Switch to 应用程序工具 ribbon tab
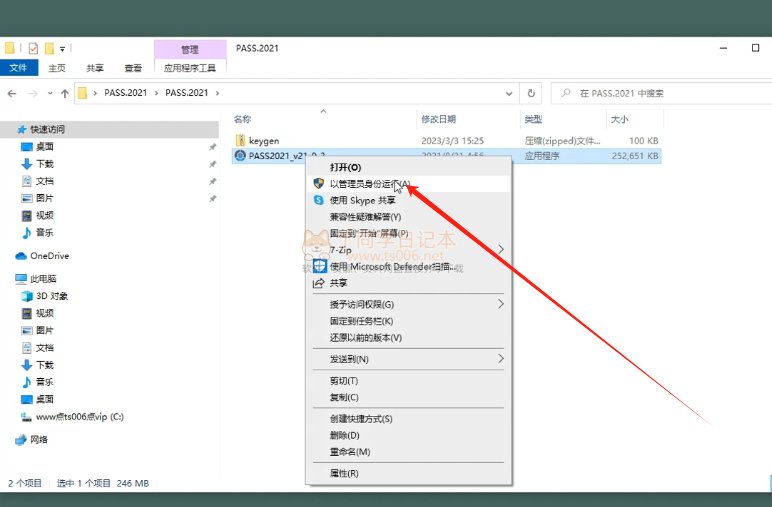This screenshot has height=507, width=772. [x=190, y=68]
